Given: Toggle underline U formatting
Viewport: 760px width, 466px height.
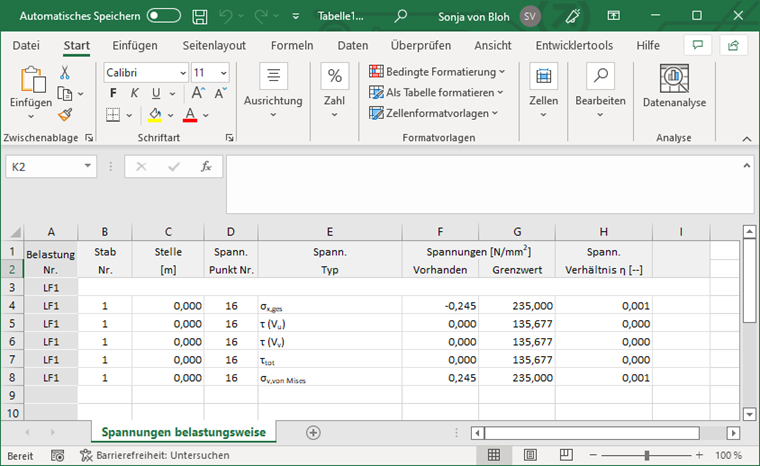Looking at the screenshot, I should tap(156, 93).
